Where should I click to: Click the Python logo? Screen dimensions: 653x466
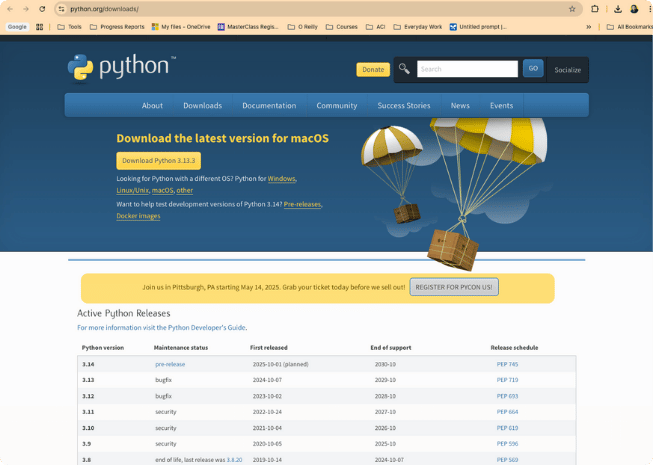[121, 67]
